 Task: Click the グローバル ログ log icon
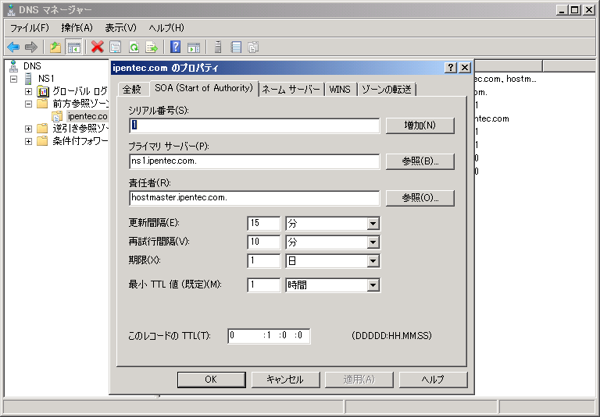click(43, 91)
